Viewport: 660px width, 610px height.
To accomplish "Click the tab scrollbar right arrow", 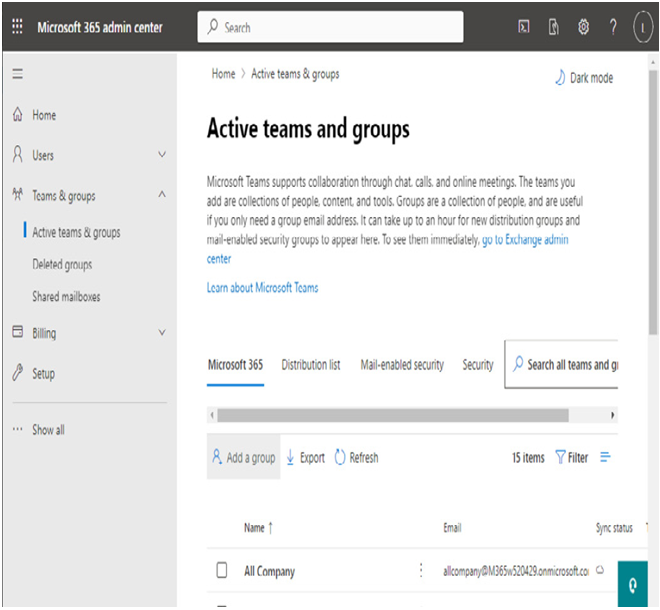I will [x=612, y=416].
